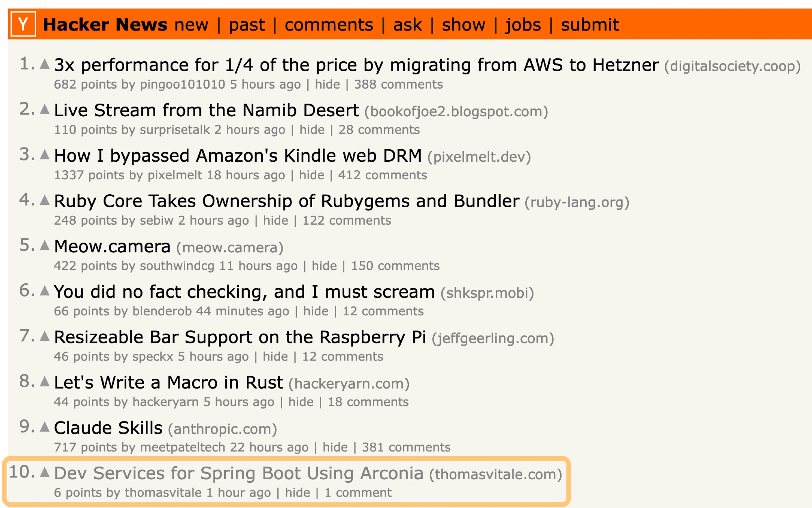The image size is (812, 508).
Task: Click the Y Combinator logo icon
Action: pyautogui.click(x=23, y=24)
